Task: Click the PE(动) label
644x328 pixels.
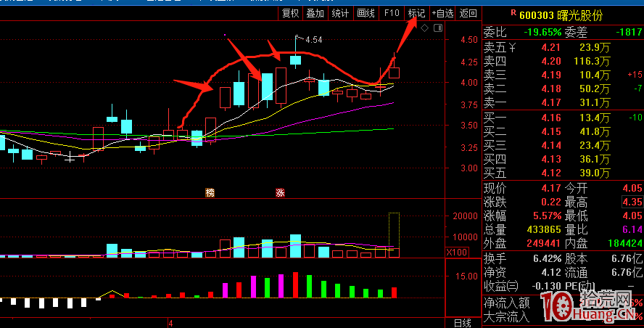Action: pyautogui.click(x=580, y=286)
